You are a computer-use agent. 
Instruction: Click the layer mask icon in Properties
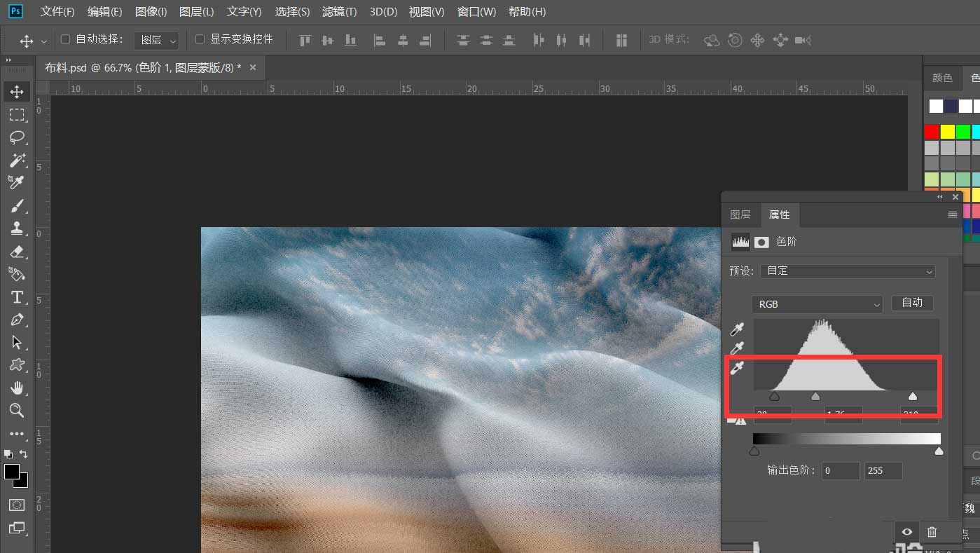pos(761,242)
